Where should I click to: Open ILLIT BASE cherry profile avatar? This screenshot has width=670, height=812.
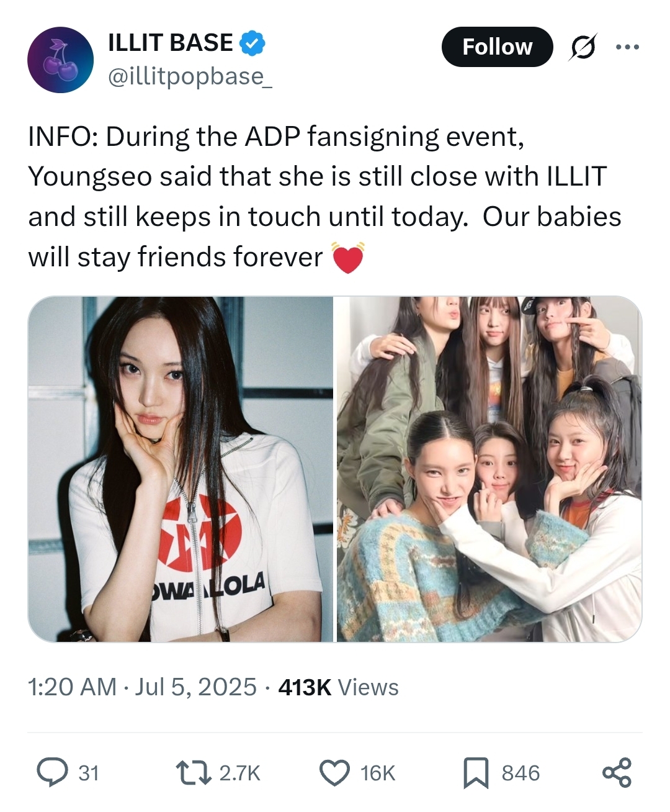pos(60,60)
